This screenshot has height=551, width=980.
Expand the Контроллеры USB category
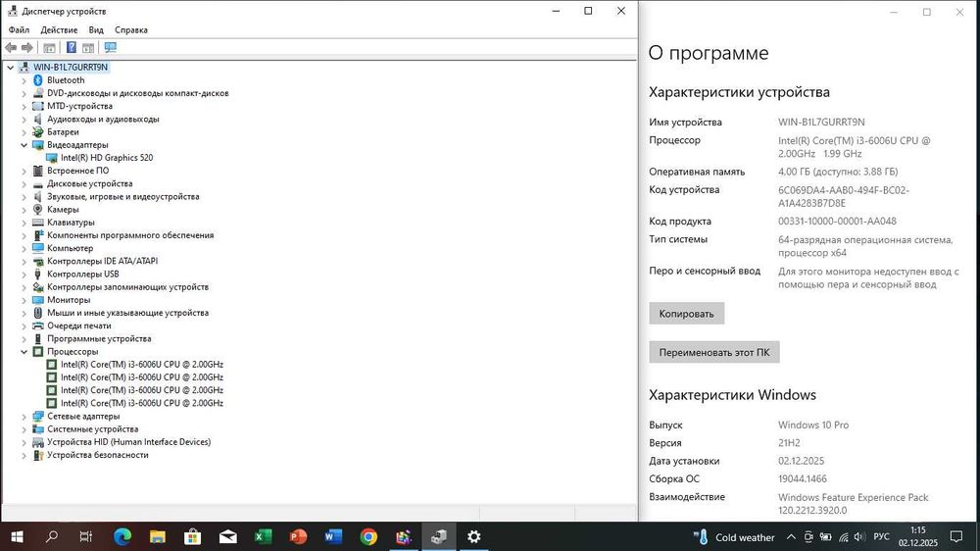coord(24,274)
